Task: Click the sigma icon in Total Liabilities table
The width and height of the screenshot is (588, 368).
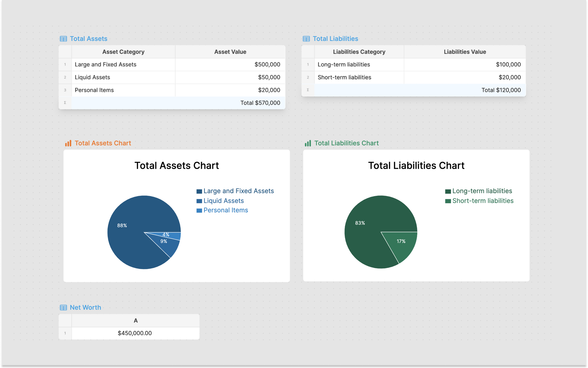Action: [x=308, y=90]
